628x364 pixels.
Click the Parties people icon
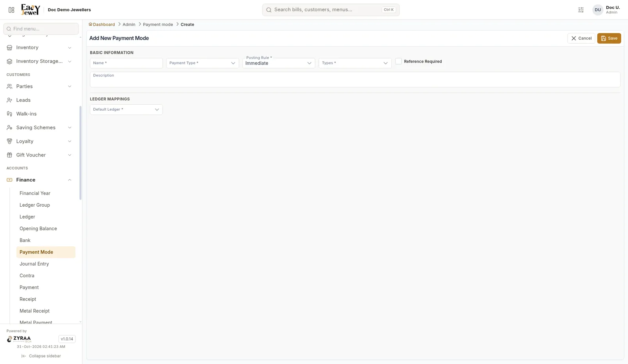(x=9, y=86)
